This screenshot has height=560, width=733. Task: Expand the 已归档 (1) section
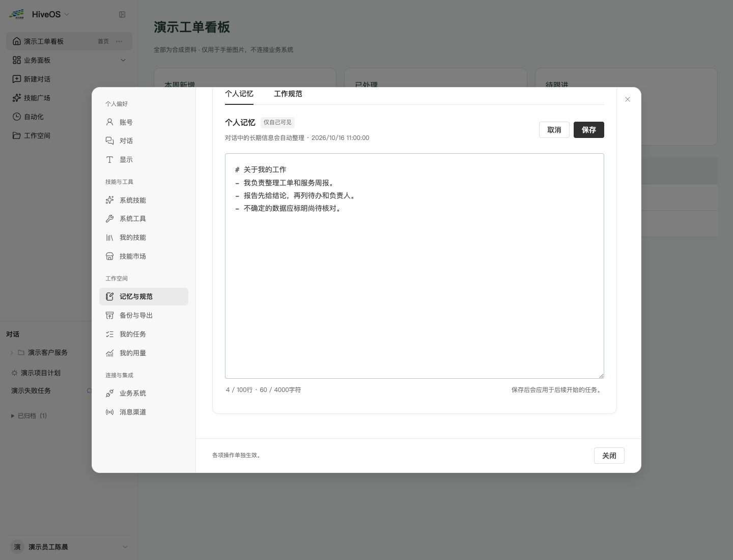[x=29, y=416]
